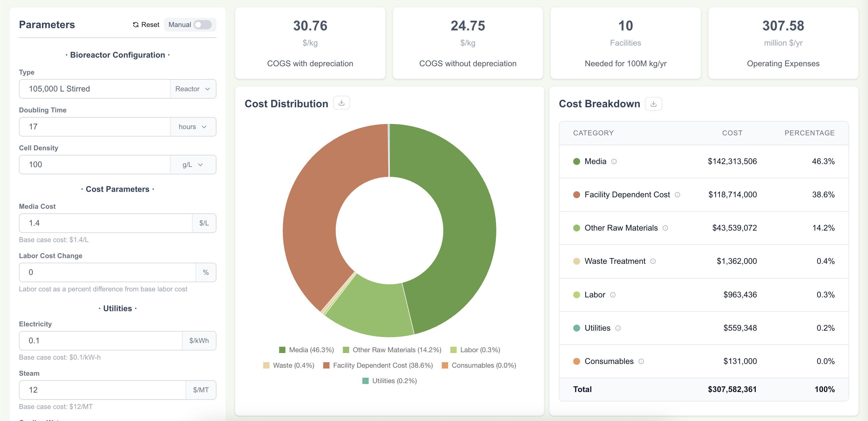Focus the Cell Density input field

click(95, 165)
